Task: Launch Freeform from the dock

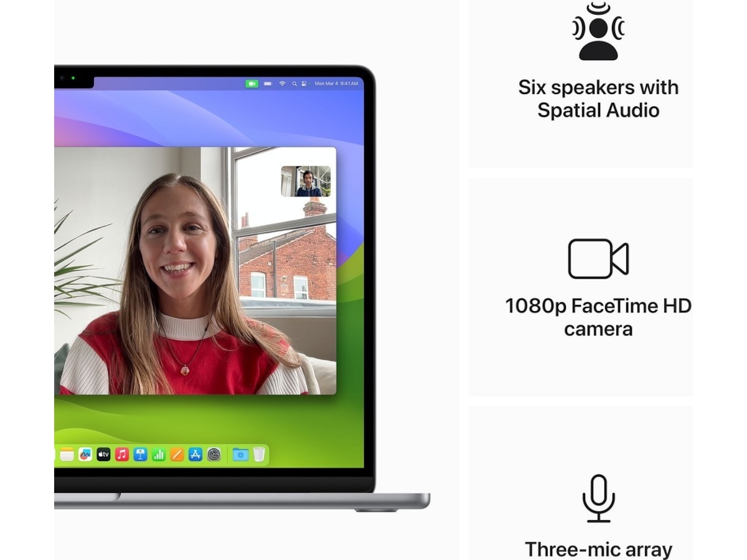Action: tap(85, 455)
